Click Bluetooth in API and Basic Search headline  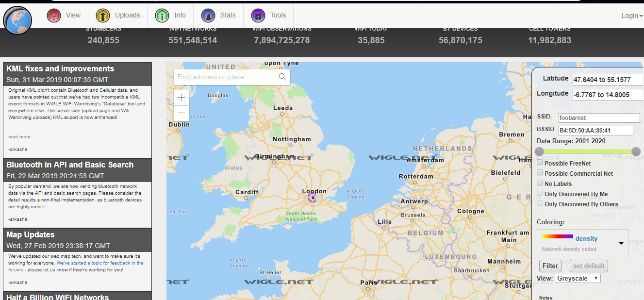coord(70,165)
